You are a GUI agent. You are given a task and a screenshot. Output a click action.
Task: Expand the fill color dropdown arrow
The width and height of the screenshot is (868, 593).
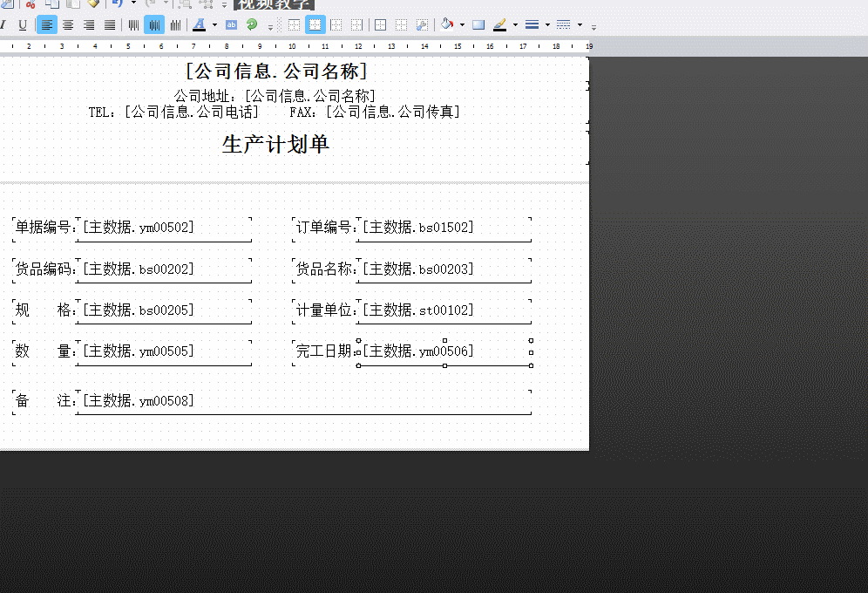pos(462,24)
